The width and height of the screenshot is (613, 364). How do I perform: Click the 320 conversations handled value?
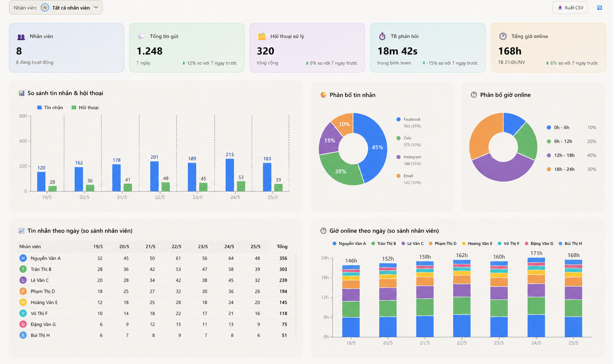(266, 51)
